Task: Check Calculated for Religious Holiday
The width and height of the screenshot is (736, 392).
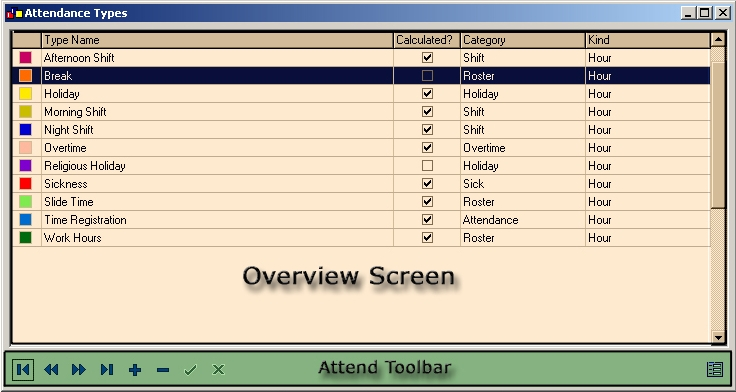Action: tap(427, 166)
